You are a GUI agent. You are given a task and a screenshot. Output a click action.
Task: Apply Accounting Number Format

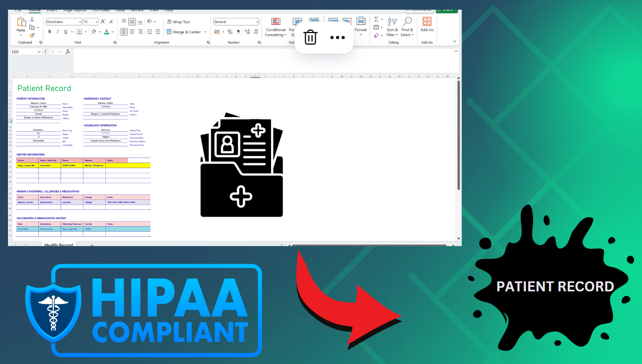click(217, 32)
